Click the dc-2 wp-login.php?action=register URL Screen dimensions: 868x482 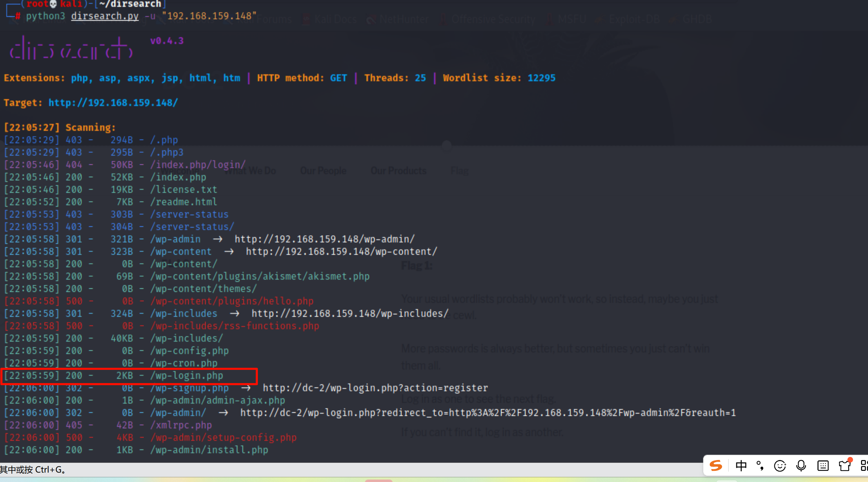pos(375,388)
